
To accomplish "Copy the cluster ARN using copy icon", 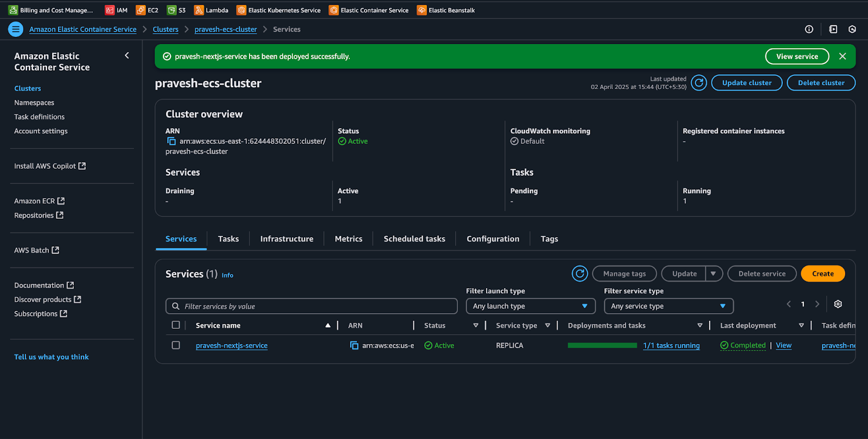I will click(171, 141).
